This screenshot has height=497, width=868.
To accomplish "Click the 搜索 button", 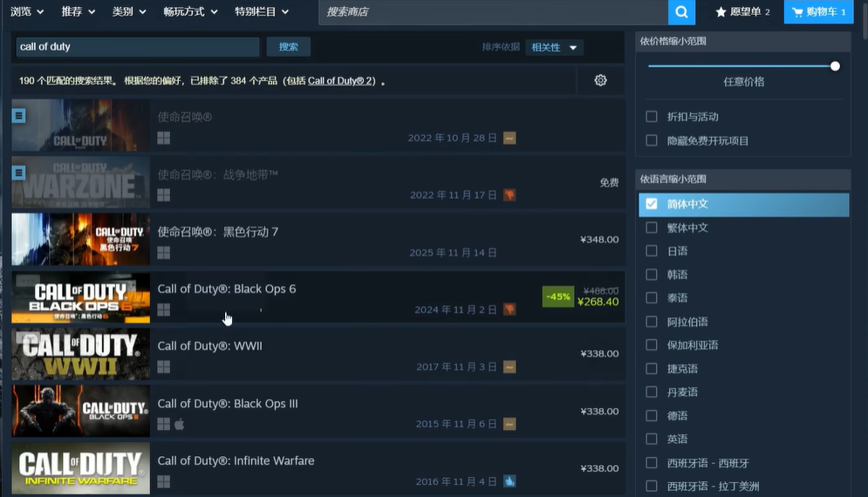I will coord(288,47).
